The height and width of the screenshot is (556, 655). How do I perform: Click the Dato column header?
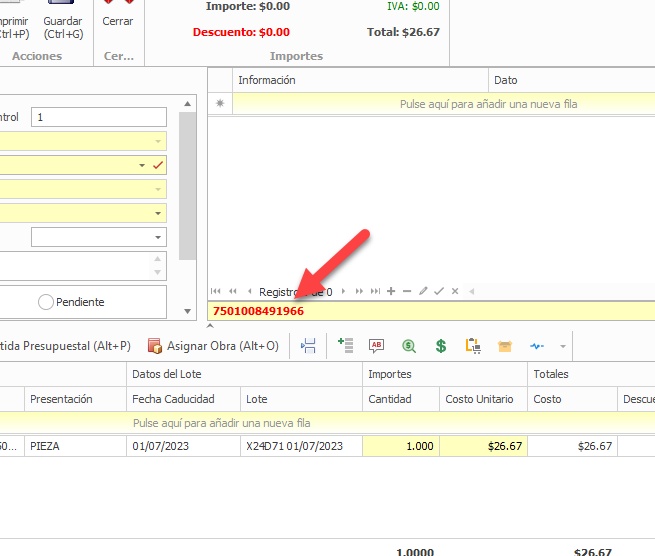pos(571,80)
